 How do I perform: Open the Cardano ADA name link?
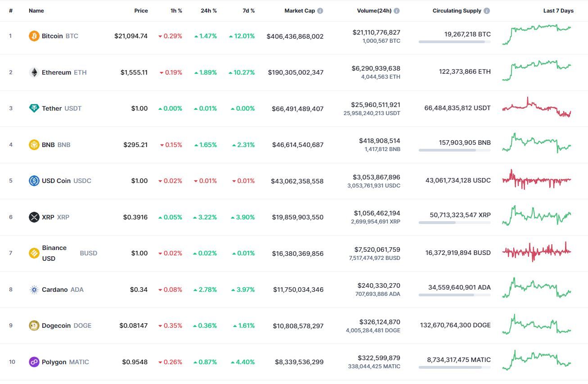point(63,290)
